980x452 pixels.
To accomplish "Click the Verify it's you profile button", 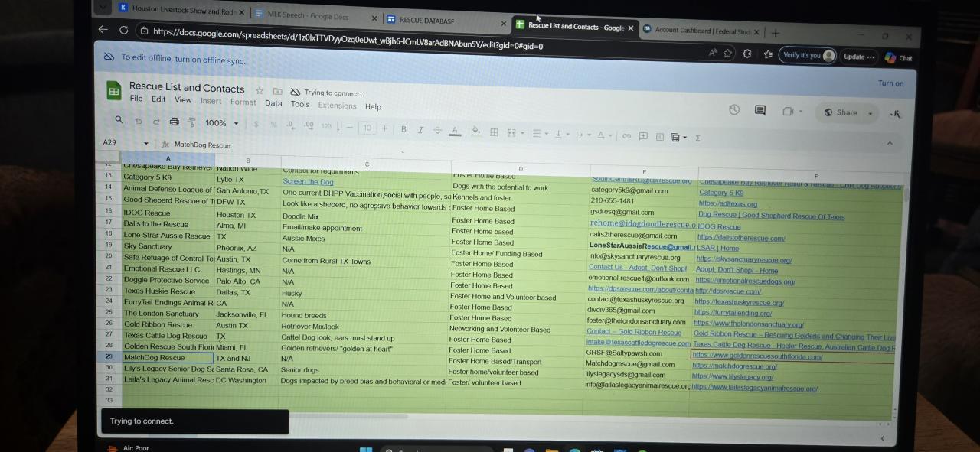I will [x=808, y=55].
